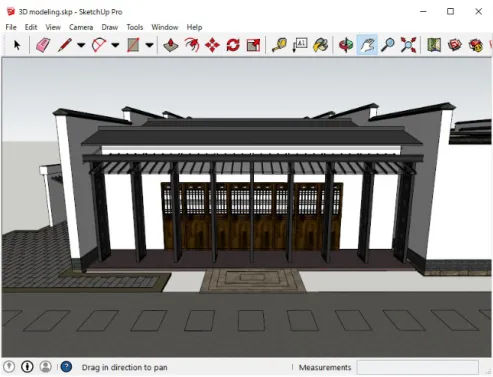Choose the Text label tool

tap(300, 45)
